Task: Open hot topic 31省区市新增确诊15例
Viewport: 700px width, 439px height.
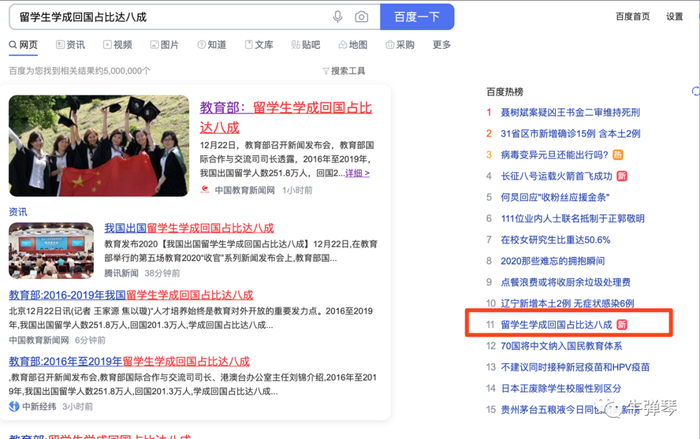Action: coord(571,134)
